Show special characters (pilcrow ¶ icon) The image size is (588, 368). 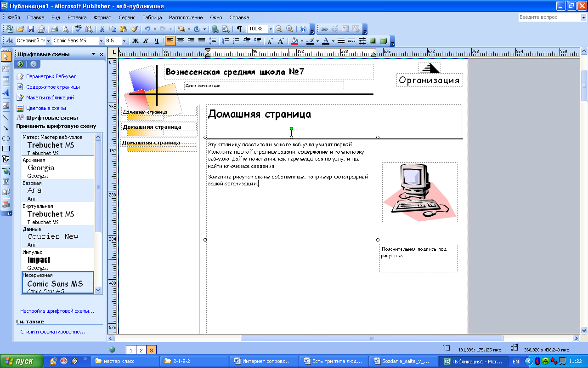tap(239, 29)
